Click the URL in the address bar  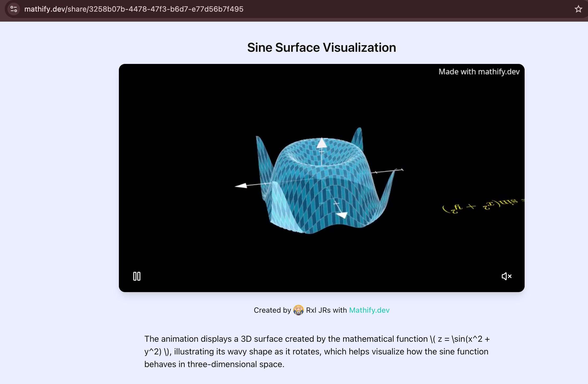pyautogui.click(x=134, y=9)
